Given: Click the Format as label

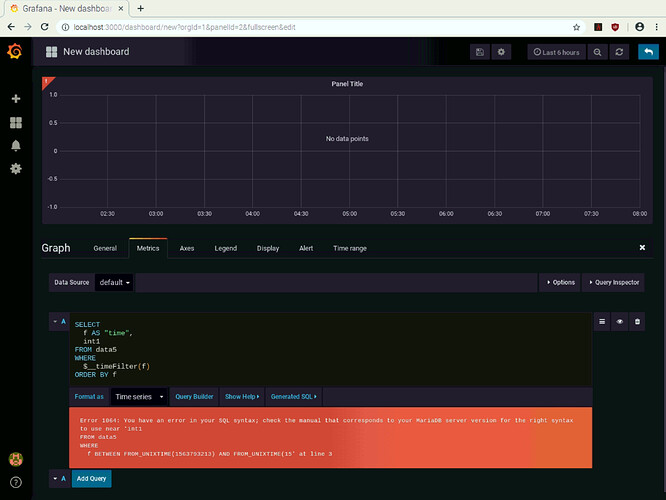Looking at the screenshot, I should coord(89,397).
